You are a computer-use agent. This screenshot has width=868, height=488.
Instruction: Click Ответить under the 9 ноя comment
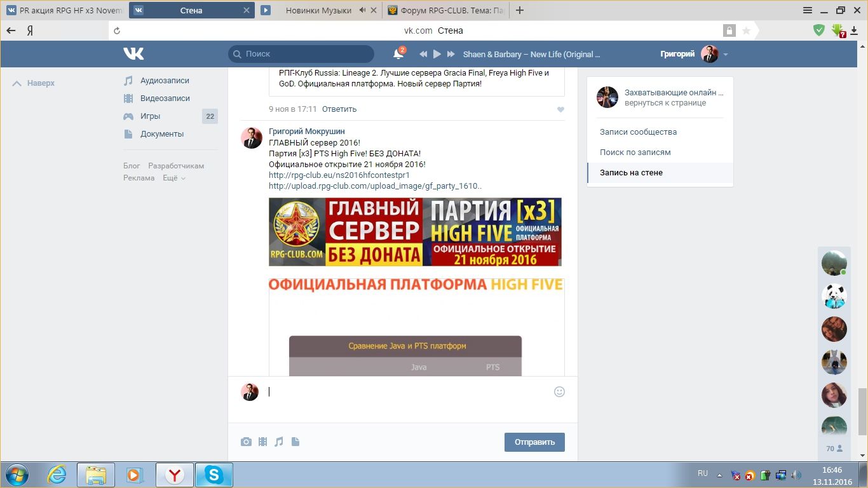[339, 109]
